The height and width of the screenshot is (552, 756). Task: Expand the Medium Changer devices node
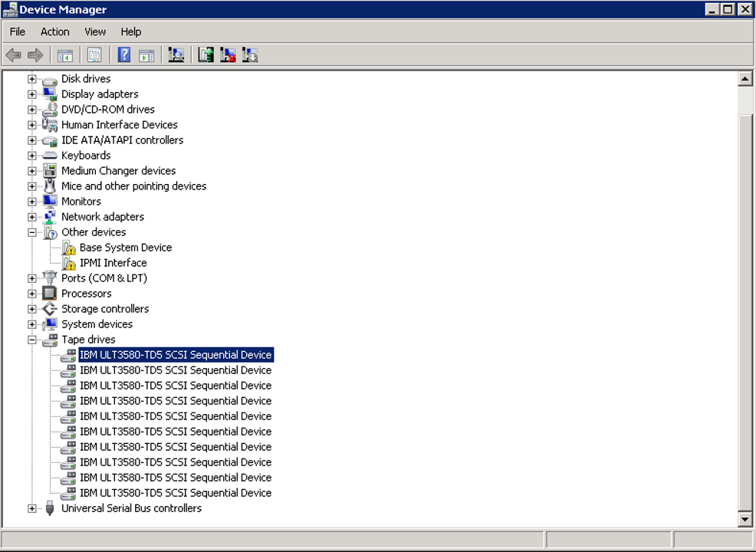coord(32,171)
